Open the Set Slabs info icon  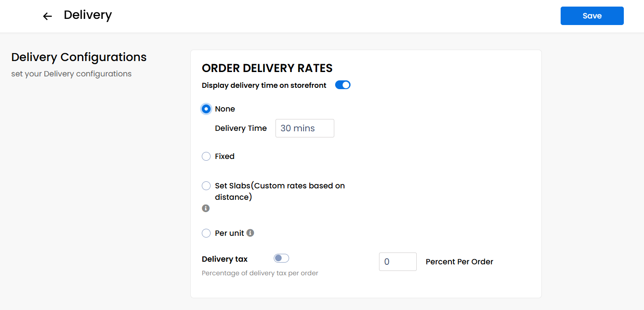(x=206, y=208)
